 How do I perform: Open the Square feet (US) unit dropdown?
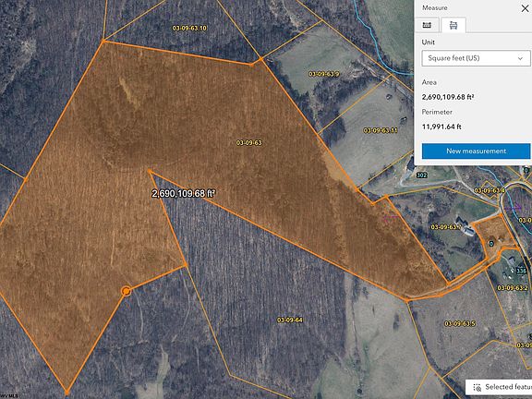(476, 58)
